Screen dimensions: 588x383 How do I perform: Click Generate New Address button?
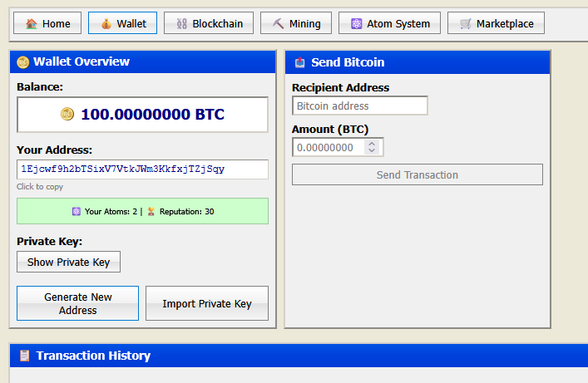coord(77,303)
